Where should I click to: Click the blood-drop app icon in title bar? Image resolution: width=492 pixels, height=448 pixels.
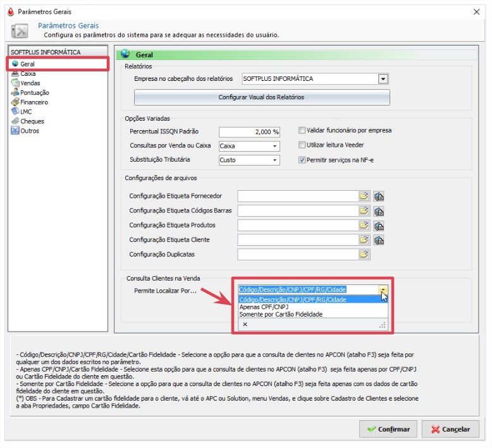point(11,12)
